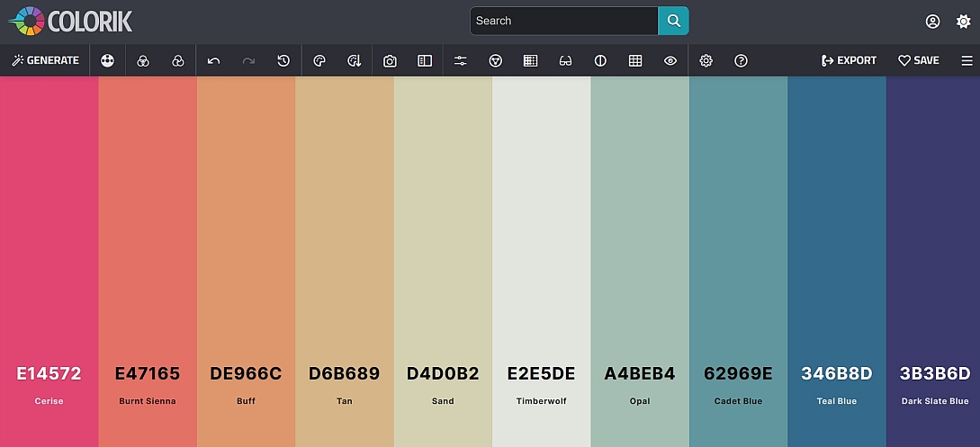This screenshot has width=980, height=447.
Task: Click the Sand color name
Action: tap(443, 401)
